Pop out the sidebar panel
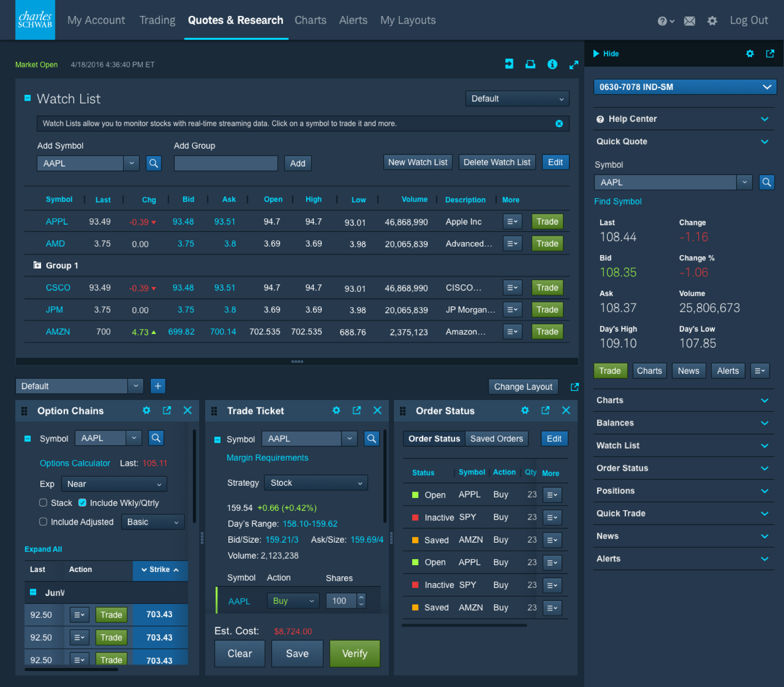 point(770,54)
